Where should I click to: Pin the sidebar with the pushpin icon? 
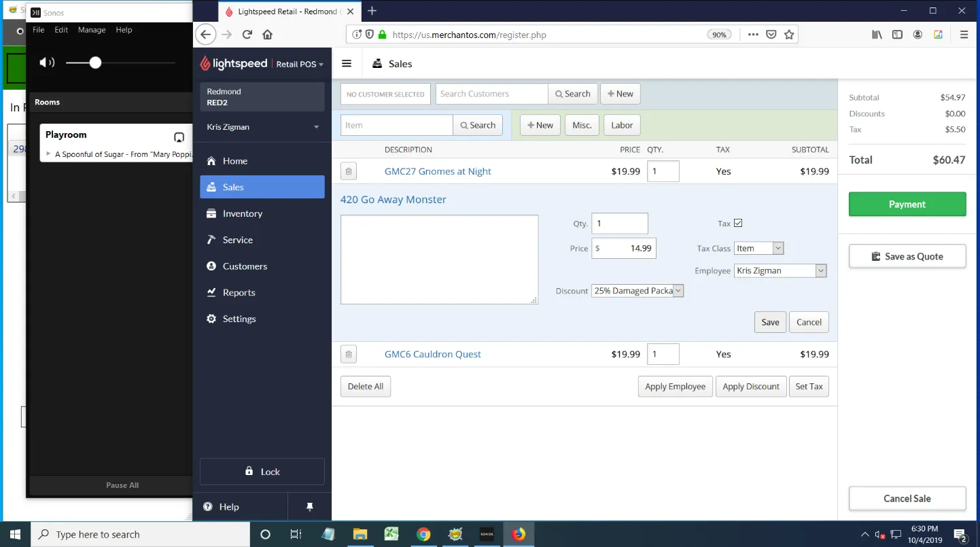(x=310, y=507)
